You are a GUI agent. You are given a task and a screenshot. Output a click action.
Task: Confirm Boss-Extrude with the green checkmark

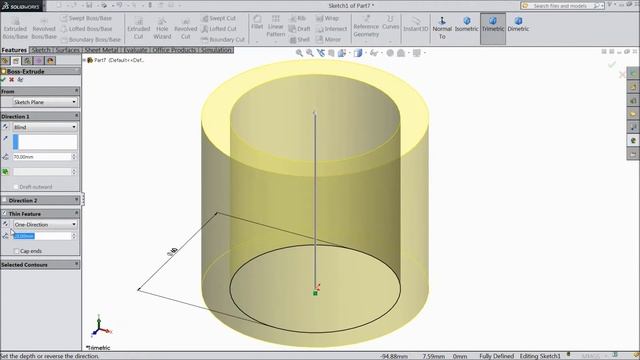[4, 80]
